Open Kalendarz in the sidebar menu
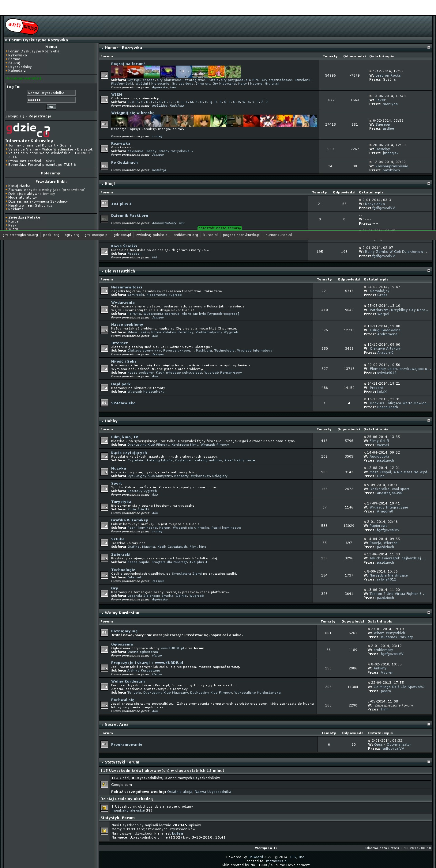This screenshot has width=436, height=868. tap(17, 71)
